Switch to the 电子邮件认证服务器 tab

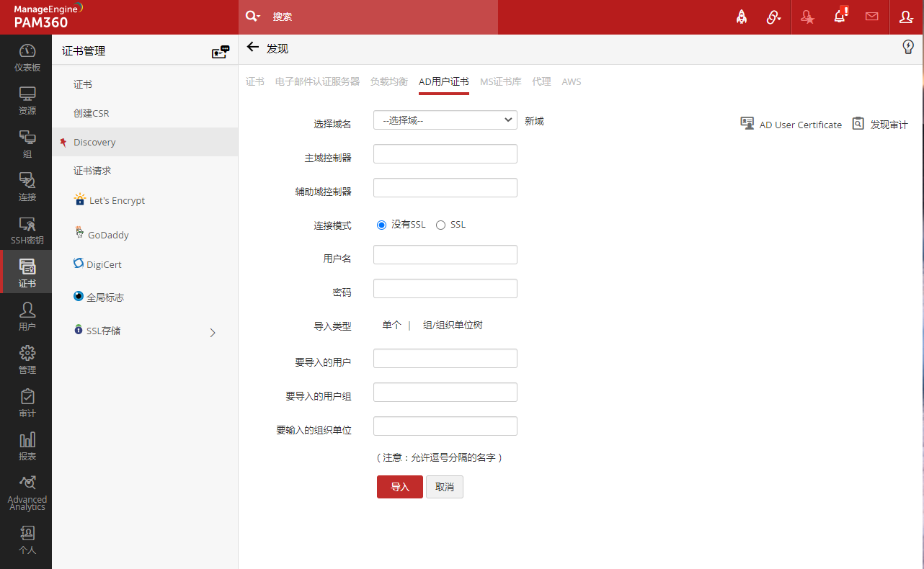(x=317, y=82)
